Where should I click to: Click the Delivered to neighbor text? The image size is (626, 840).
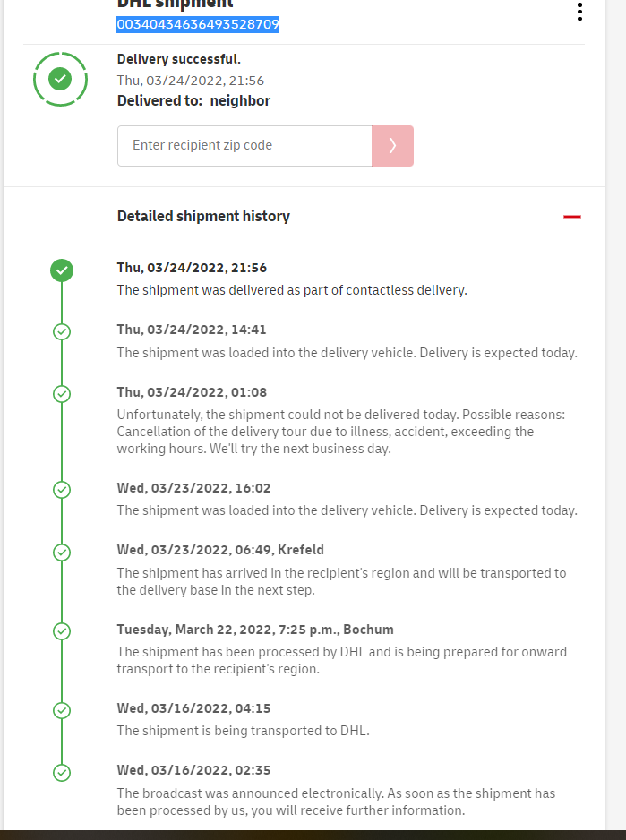tap(193, 101)
